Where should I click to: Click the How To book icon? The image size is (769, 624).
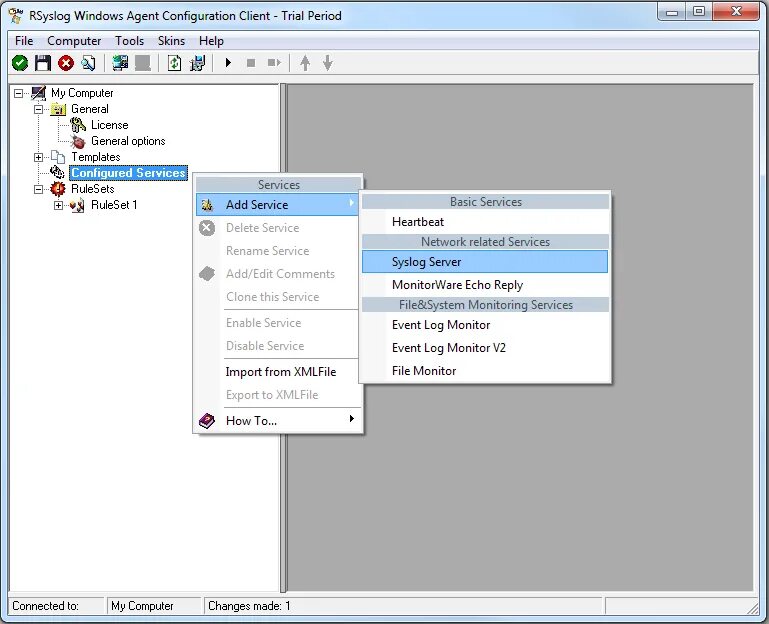(x=207, y=421)
